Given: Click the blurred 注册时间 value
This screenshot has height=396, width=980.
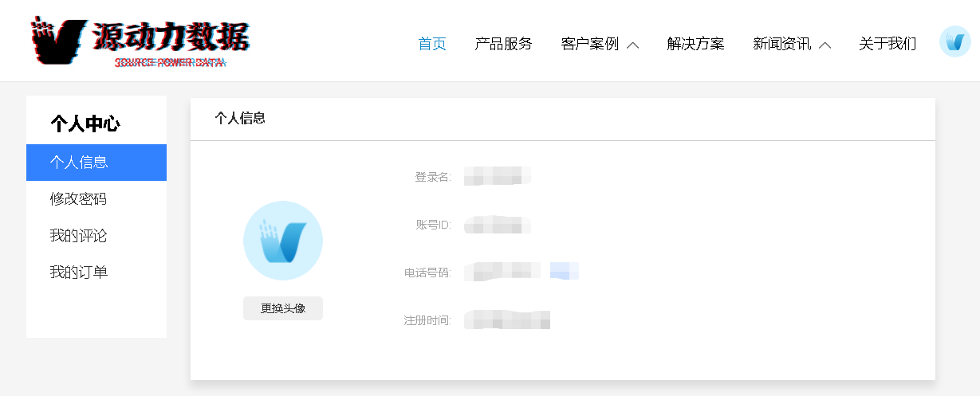Looking at the screenshot, I should pos(508,320).
